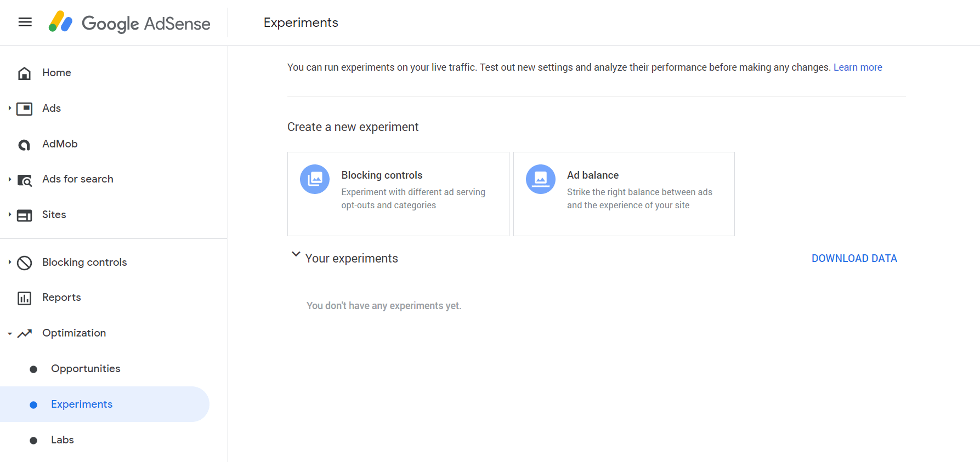Collapse the Your experiments list
The height and width of the screenshot is (462, 980).
pyautogui.click(x=296, y=254)
